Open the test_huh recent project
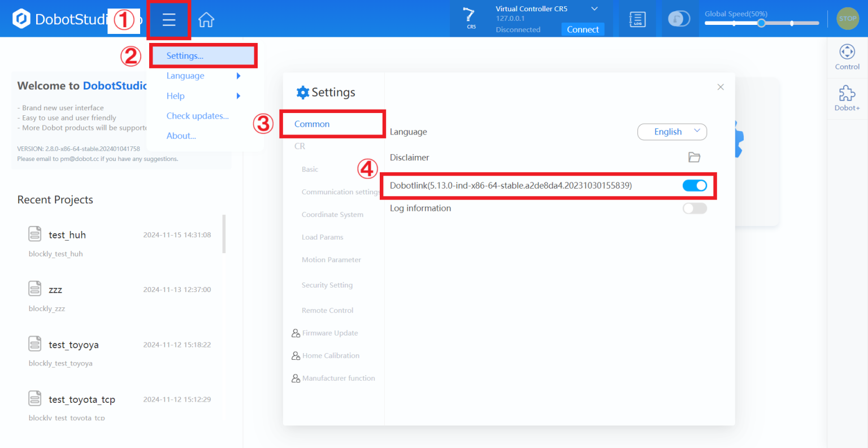The image size is (868, 448). click(67, 235)
